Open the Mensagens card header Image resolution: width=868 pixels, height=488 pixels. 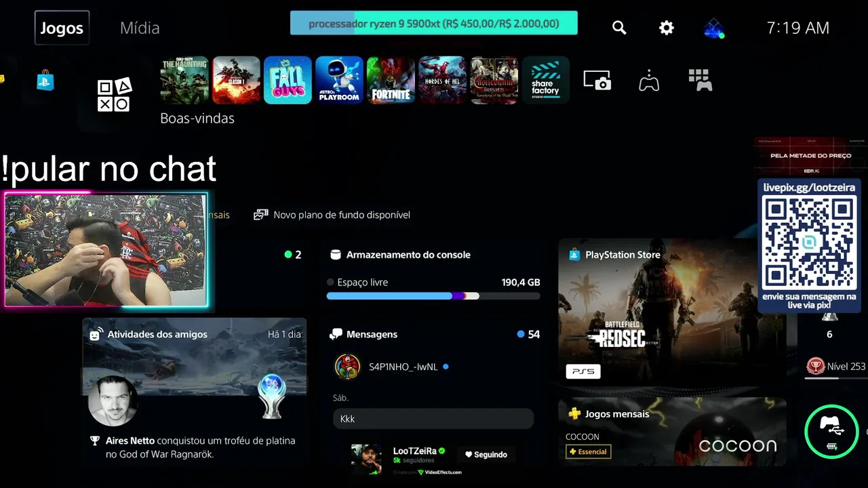pyautogui.click(x=433, y=334)
